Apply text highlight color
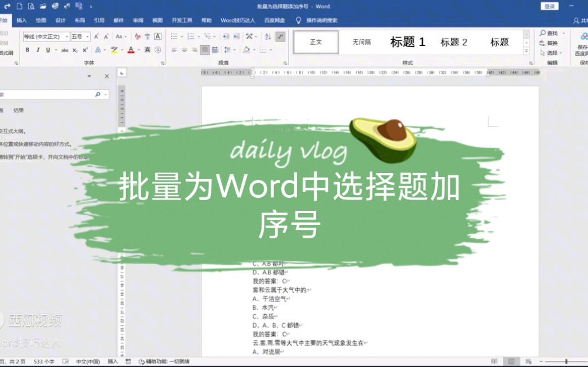 (x=114, y=49)
